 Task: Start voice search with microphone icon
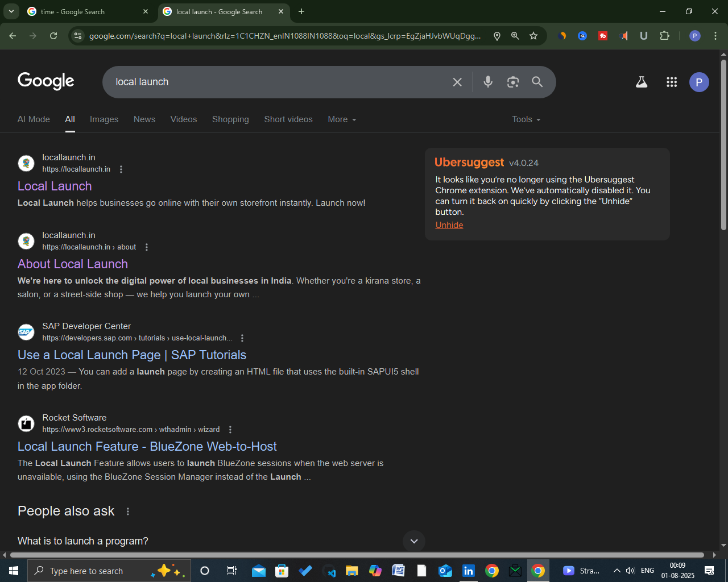coord(488,82)
